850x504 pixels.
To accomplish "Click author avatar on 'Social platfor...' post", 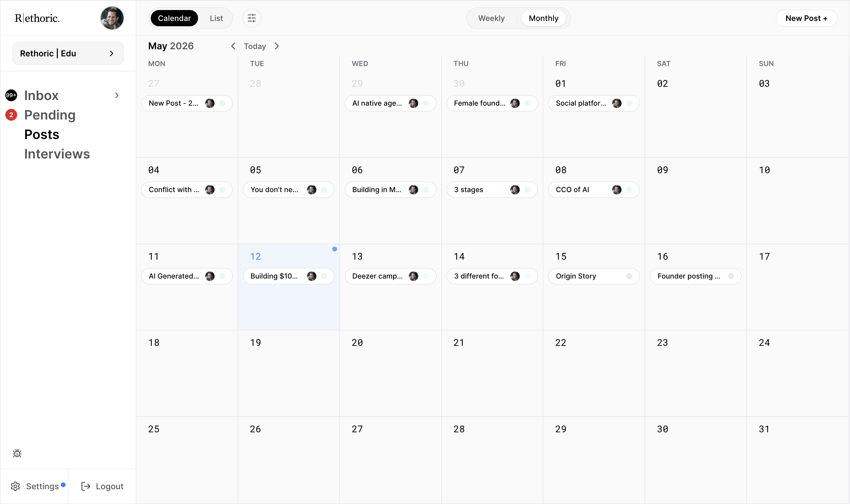I will 617,103.
